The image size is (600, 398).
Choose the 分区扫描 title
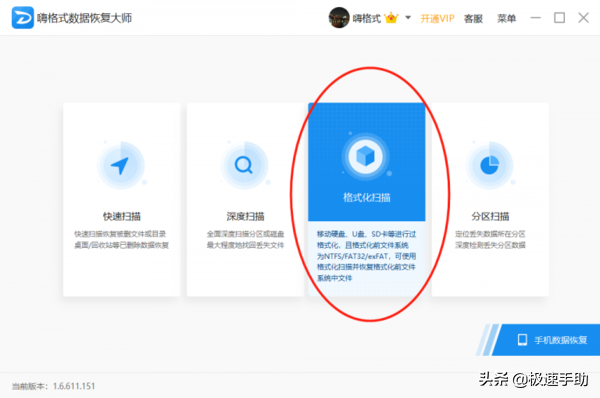coord(490,217)
